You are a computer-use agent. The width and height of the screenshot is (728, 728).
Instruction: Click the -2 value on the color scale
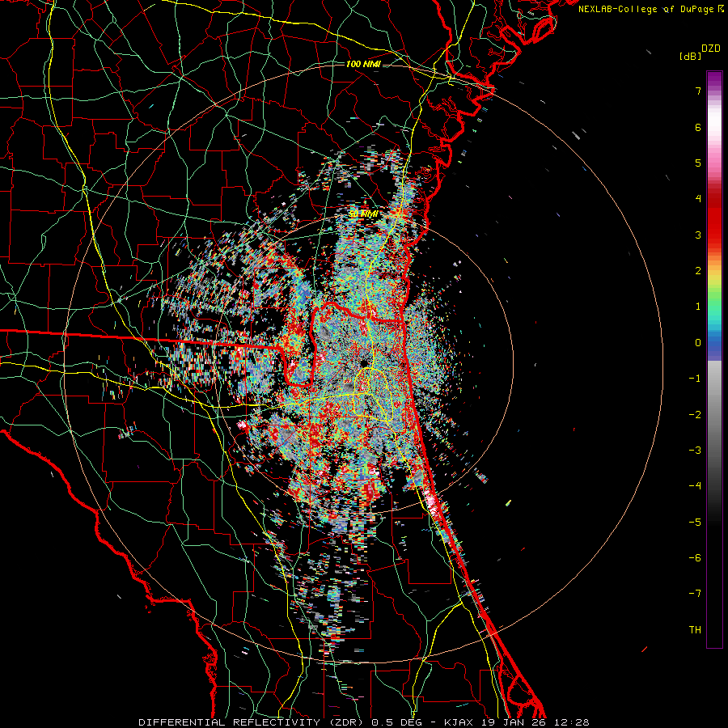click(695, 415)
